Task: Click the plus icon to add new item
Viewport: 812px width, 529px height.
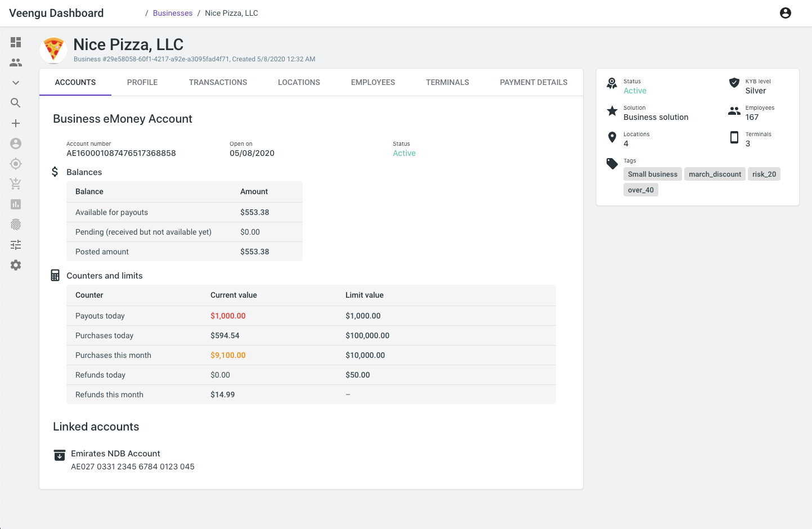Action: click(15, 123)
